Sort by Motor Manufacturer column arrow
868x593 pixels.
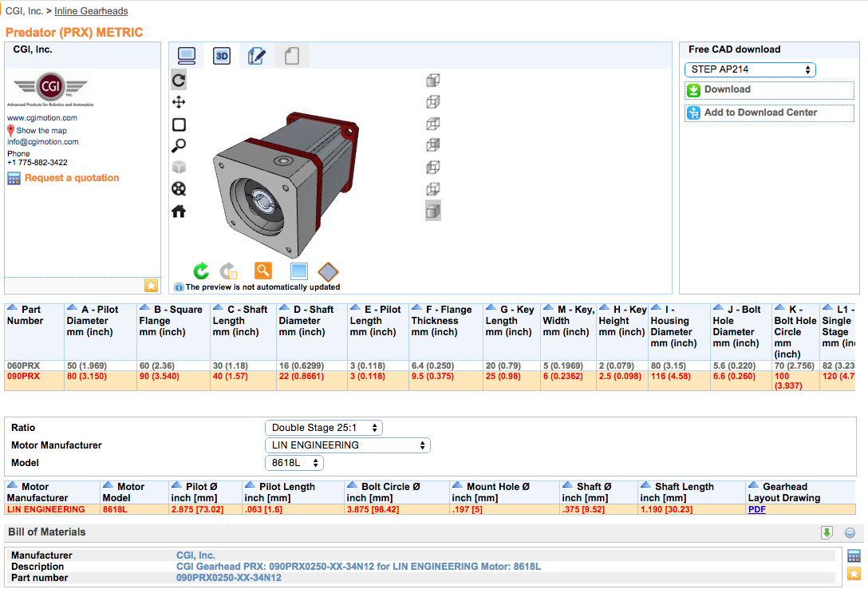click(x=13, y=484)
